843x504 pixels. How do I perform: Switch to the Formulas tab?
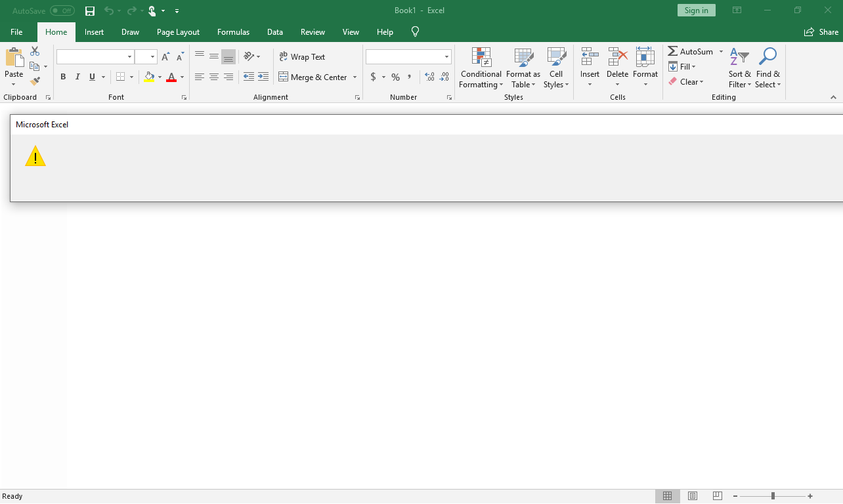(x=233, y=32)
